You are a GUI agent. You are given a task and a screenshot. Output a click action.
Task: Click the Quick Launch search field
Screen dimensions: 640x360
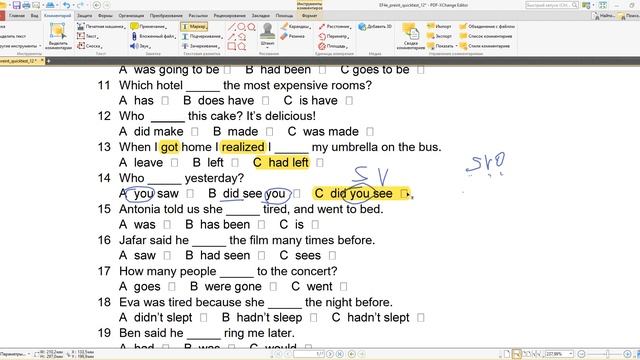click(551, 5)
